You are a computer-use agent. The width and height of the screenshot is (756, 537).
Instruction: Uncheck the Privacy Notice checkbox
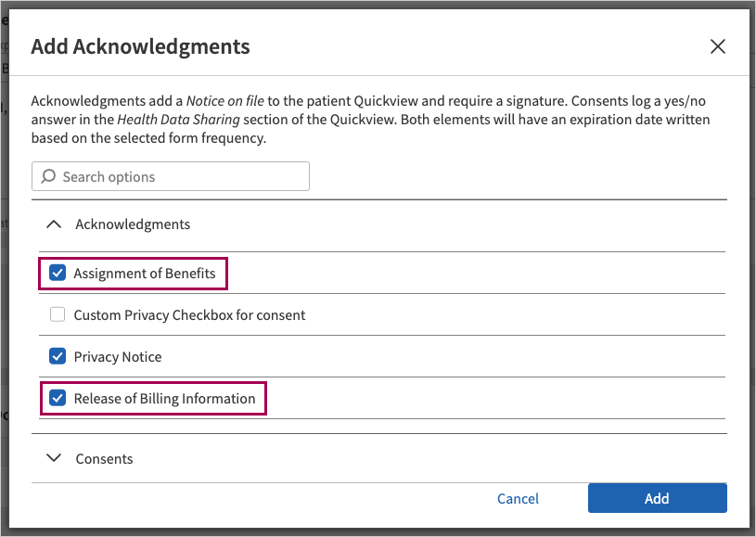point(58,357)
